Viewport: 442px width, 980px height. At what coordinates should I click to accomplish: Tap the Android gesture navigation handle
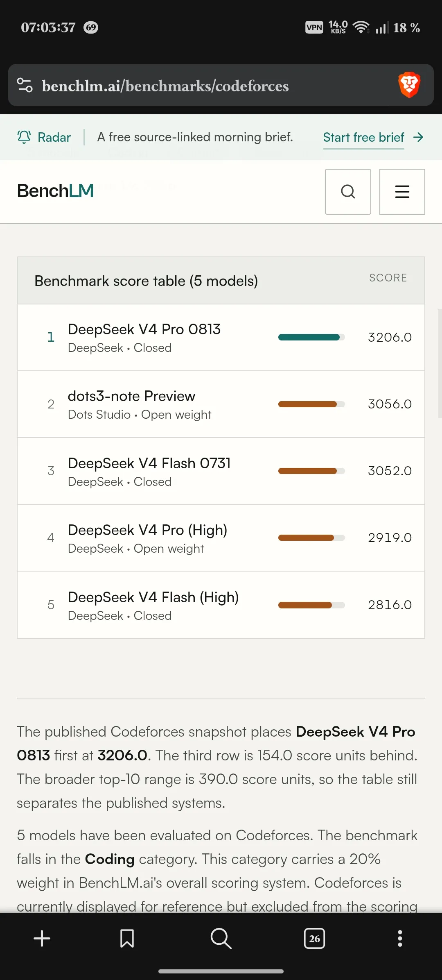(221, 971)
